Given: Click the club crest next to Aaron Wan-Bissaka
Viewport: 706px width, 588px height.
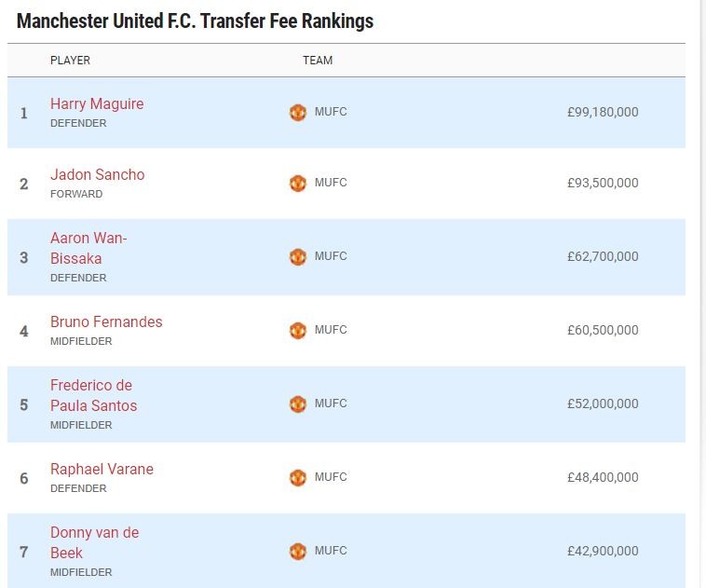Looking at the screenshot, I should tap(298, 257).
